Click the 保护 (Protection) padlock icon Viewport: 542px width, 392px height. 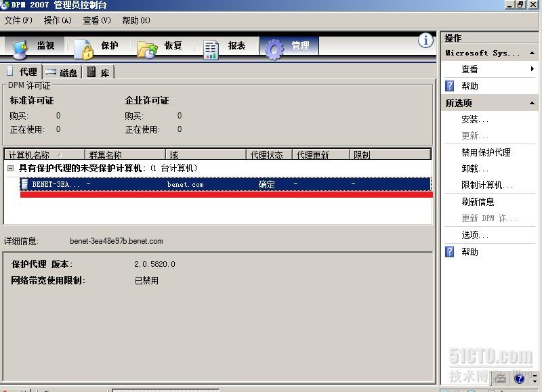pos(85,49)
